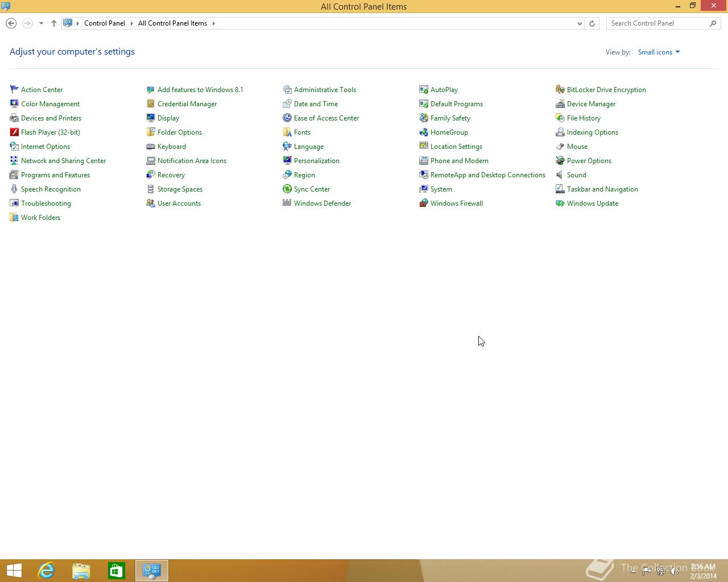Open Phone and Modem link

[x=460, y=160]
